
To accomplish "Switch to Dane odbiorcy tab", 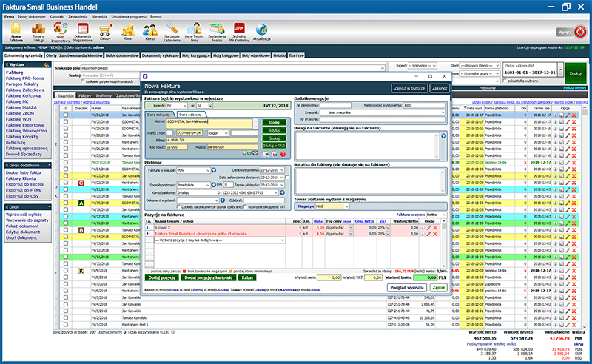I will (x=190, y=115).
